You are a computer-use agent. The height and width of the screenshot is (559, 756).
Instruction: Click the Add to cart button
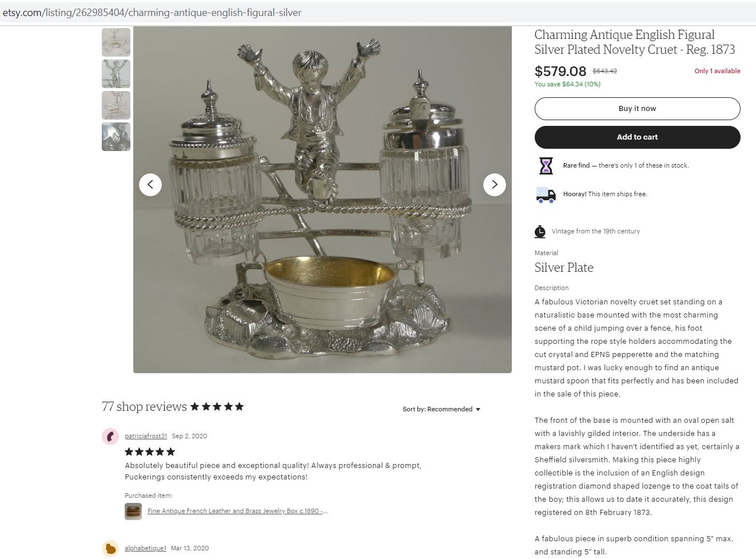coord(637,137)
